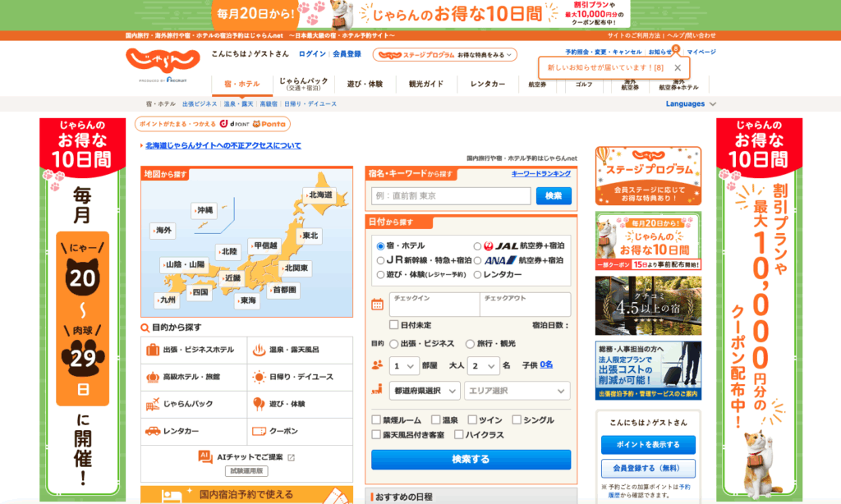Select JR新幹線・特急+宿泊 radio option
This screenshot has height=504, width=841.
(x=380, y=260)
